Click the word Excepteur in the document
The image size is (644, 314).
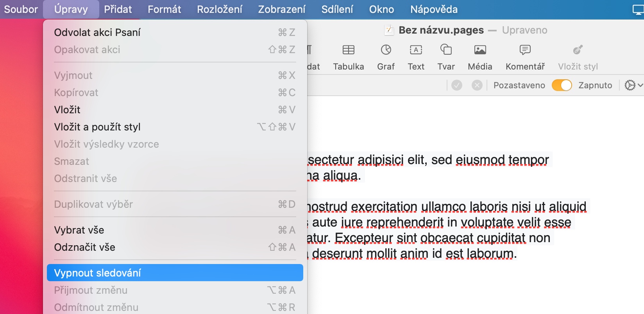click(364, 238)
